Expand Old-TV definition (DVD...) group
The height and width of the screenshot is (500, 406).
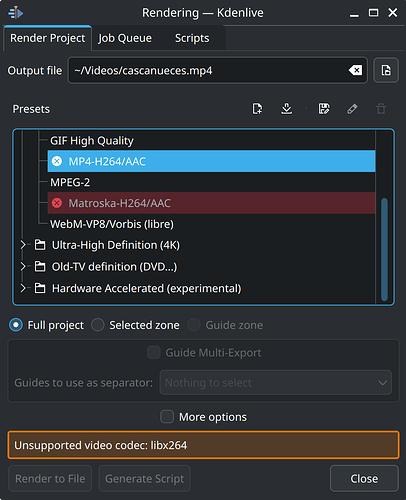(x=23, y=267)
